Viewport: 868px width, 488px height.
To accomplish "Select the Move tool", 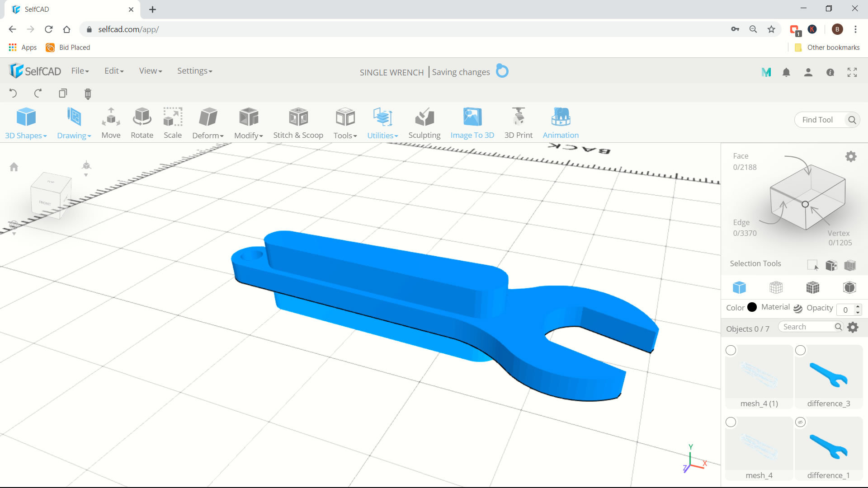I will [x=111, y=123].
